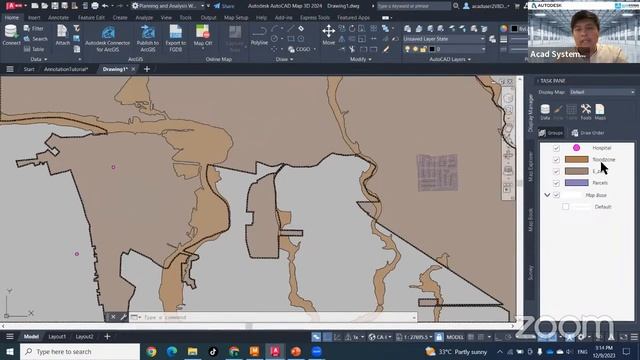Open the Analyze ribbon tab
The width and height of the screenshot is (640, 360).
144,18
